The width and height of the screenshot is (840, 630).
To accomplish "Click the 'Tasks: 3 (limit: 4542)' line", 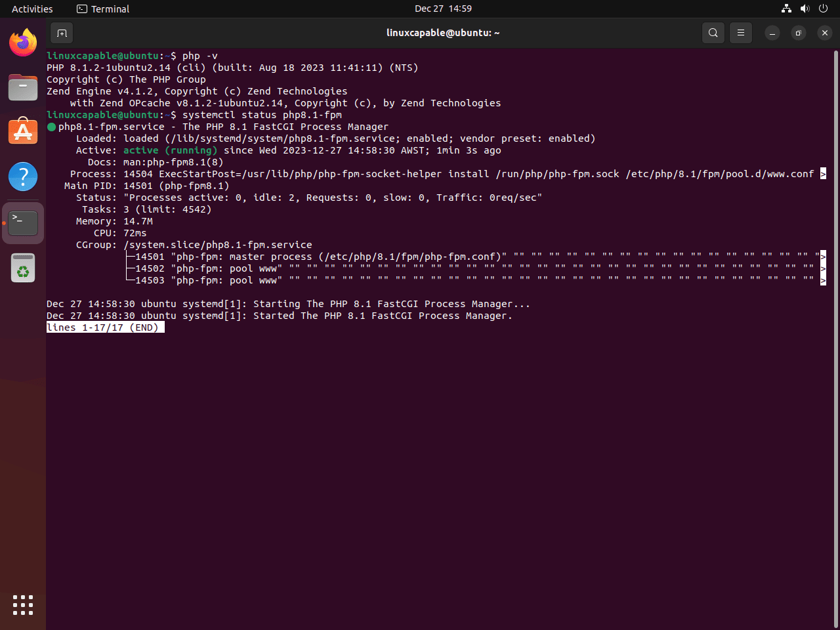I will tap(147, 209).
